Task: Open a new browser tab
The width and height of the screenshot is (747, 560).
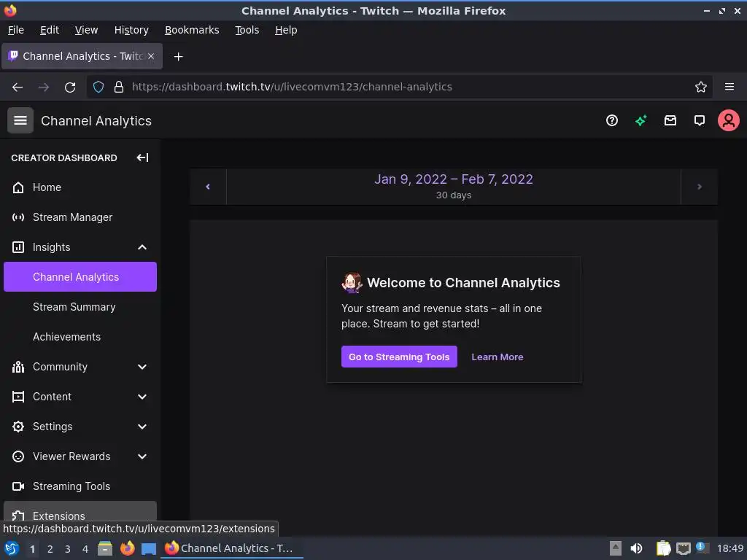Action: click(x=178, y=57)
